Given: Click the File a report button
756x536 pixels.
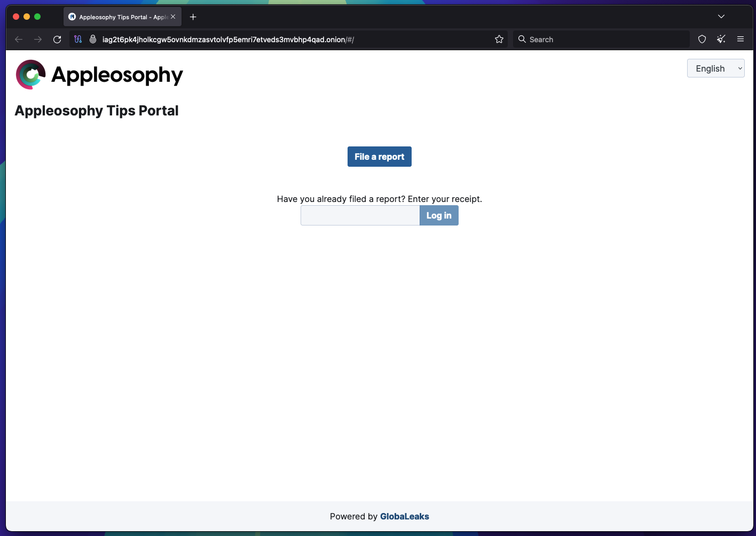Looking at the screenshot, I should pos(380,157).
